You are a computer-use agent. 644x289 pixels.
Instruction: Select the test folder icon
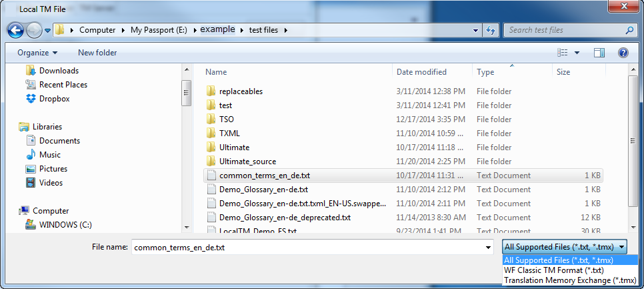[211, 105]
